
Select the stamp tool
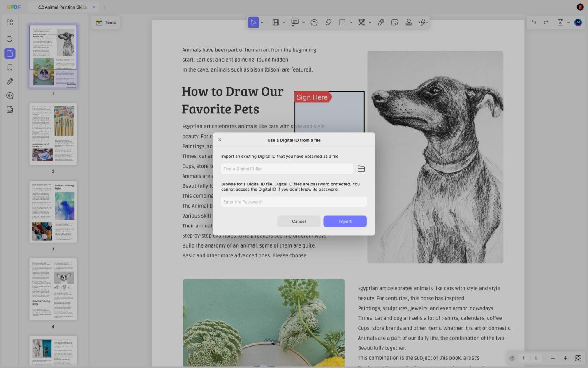pos(409,23)
